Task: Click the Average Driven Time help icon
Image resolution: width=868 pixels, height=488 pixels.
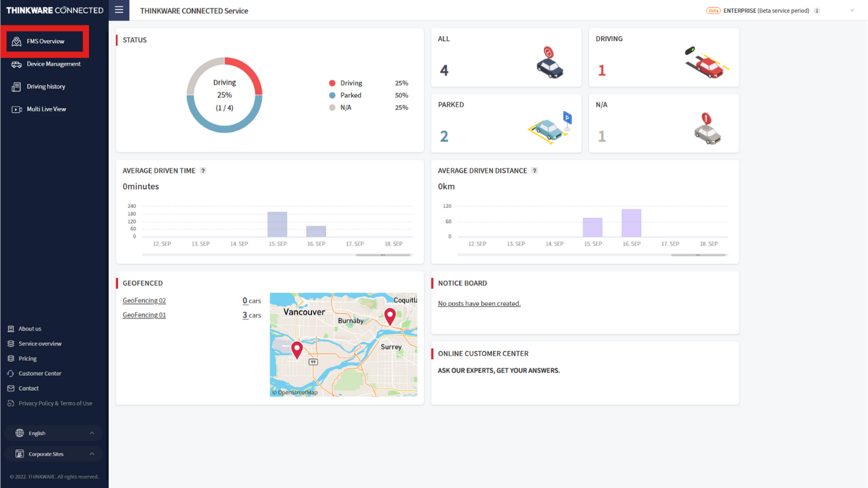Action: (203, 171)
